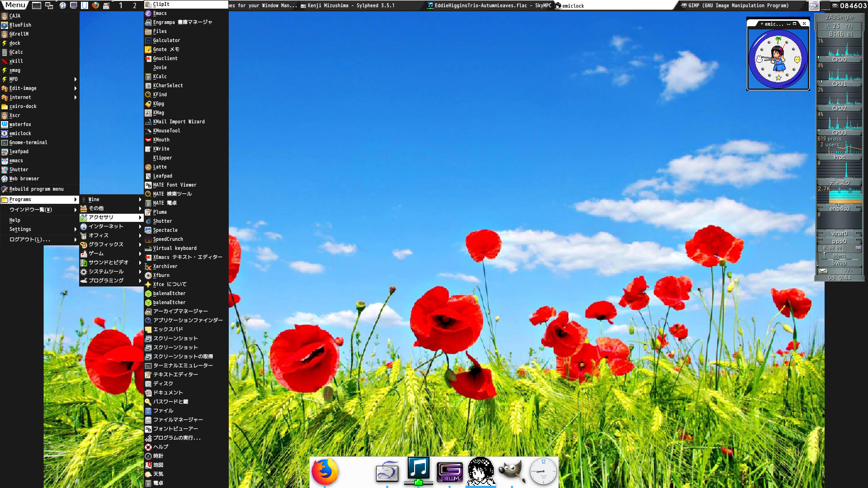This screenshot has width=868, height=488.
Task: Open the clock icon in dock
Action: 543,471
